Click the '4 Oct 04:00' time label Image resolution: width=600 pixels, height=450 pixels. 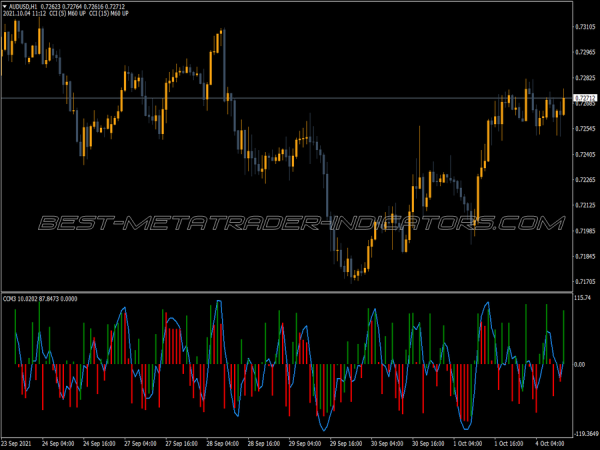[x=550, y=444]
